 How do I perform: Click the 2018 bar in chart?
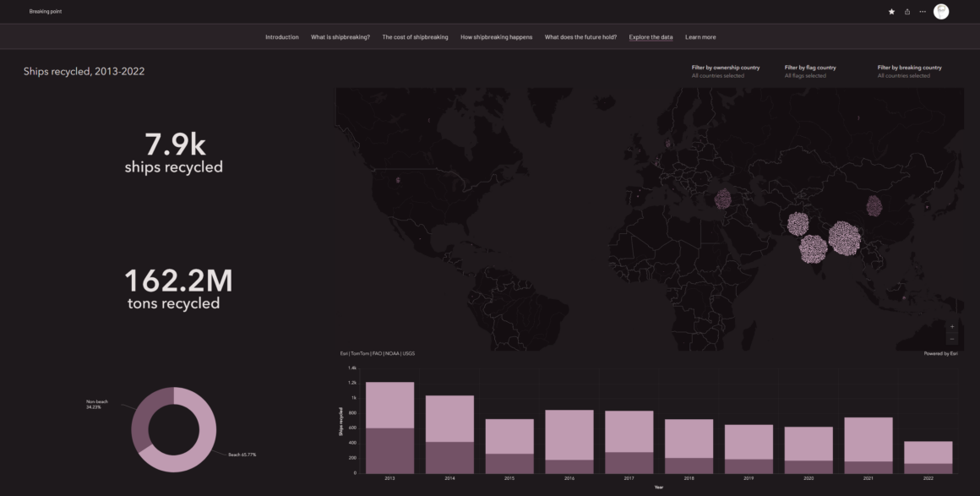click(x=689, y=446)
